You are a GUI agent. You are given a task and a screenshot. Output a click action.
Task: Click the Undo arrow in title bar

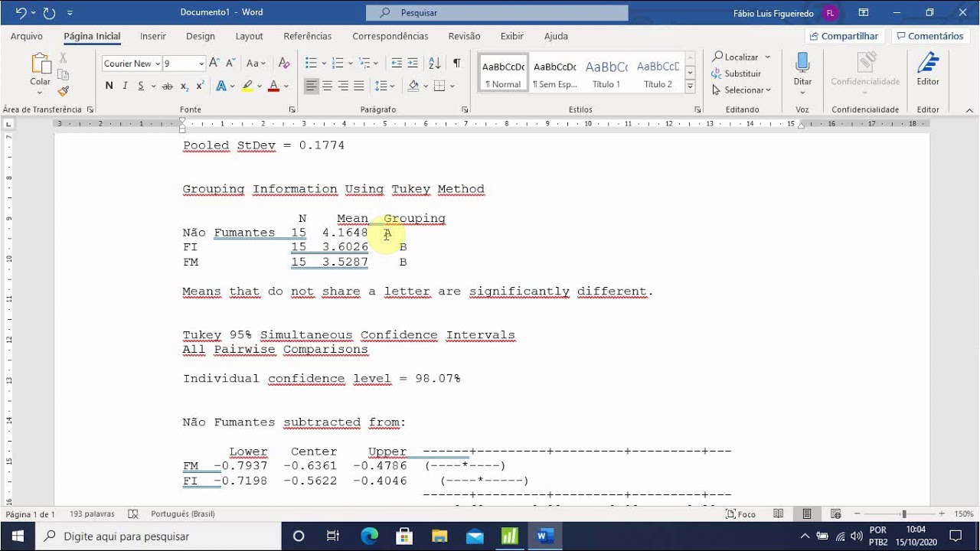coord(21,13)
